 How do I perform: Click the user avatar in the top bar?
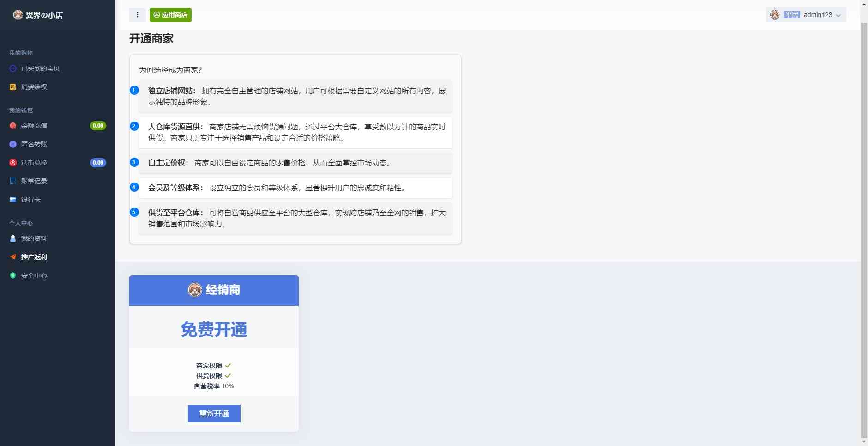pyautogui.click(x=775, y=15)
